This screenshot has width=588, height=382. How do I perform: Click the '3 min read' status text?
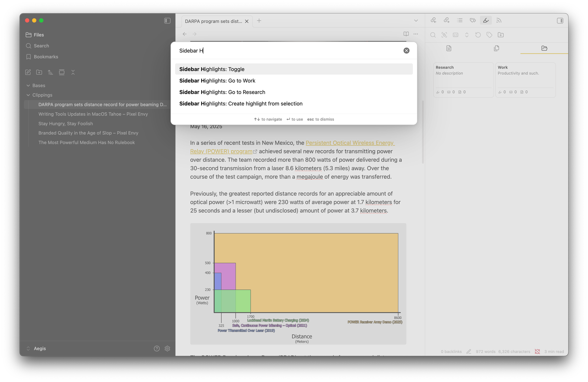pyautogui.click(x=554, y=351)
